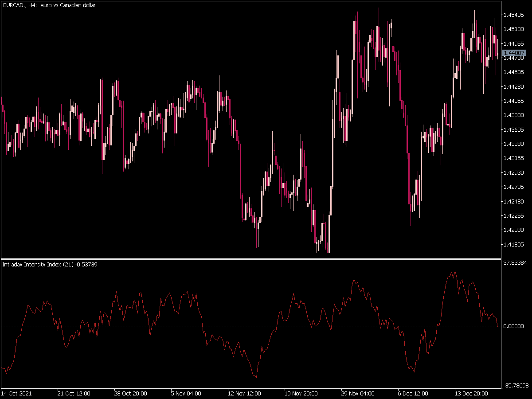532x399 pixels.
Task: Click the price axis label 1.44055
Action: (513, 101)
